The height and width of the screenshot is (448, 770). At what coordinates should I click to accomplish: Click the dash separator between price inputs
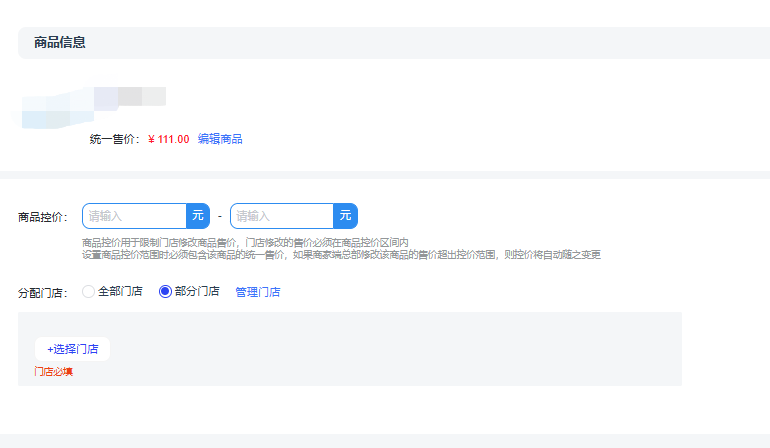click(220, 216)
